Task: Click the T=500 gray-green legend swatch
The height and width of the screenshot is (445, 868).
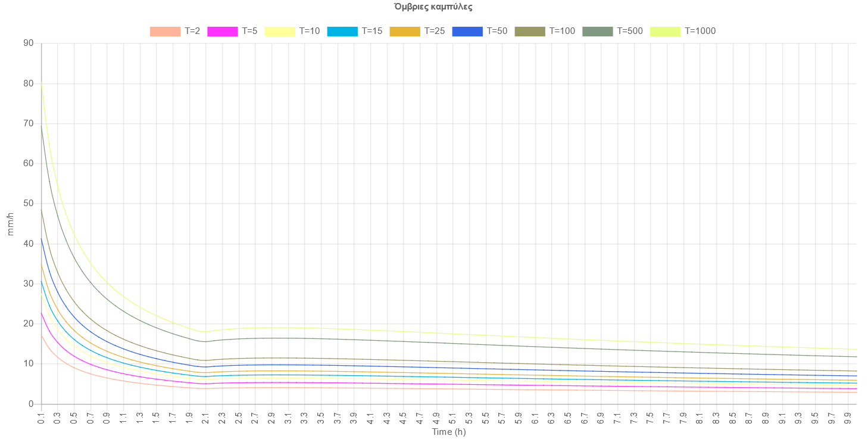Action: coord(597,32)
